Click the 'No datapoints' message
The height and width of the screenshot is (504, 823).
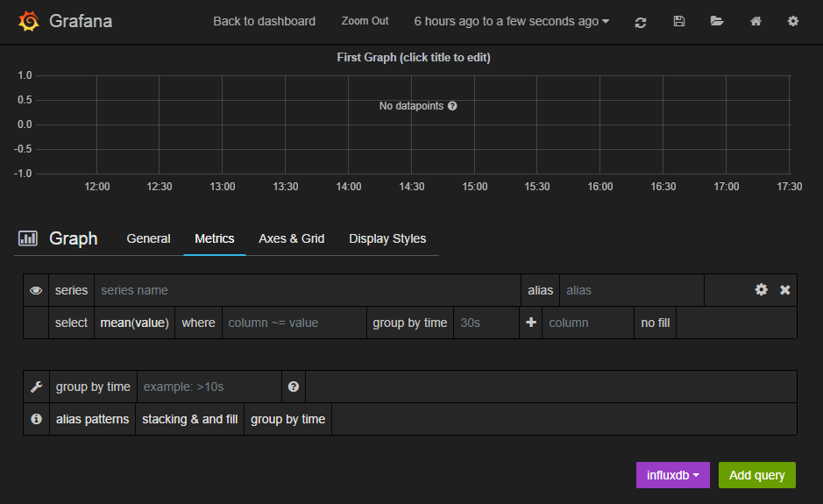pos(411,106)
